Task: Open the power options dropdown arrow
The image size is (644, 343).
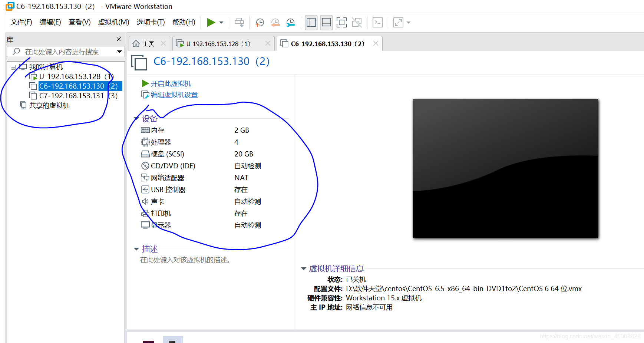Action: coord(221,23)
